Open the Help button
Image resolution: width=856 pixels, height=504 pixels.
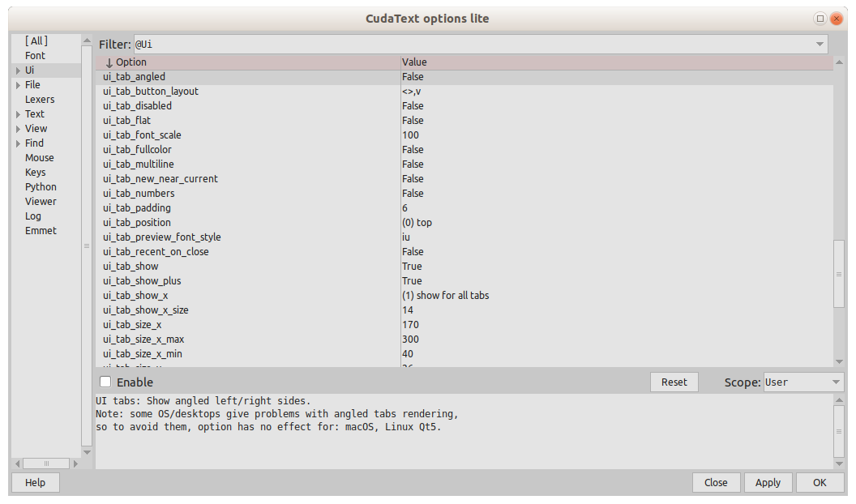click(35, 482)
